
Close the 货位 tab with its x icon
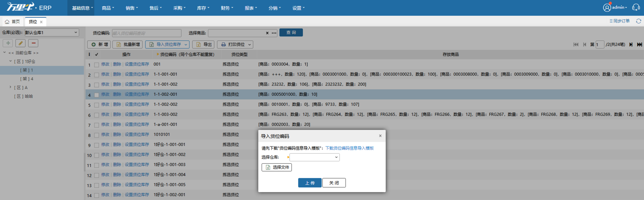click(41, 22)
